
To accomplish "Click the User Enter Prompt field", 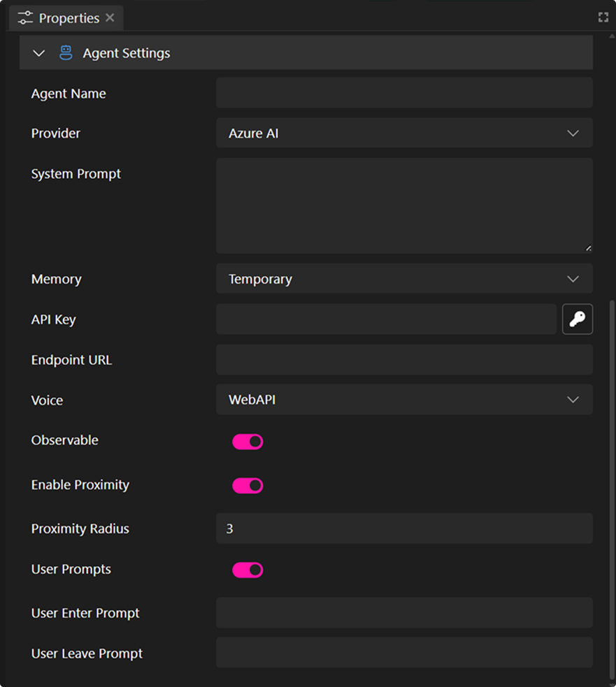I will click(404, 613).
